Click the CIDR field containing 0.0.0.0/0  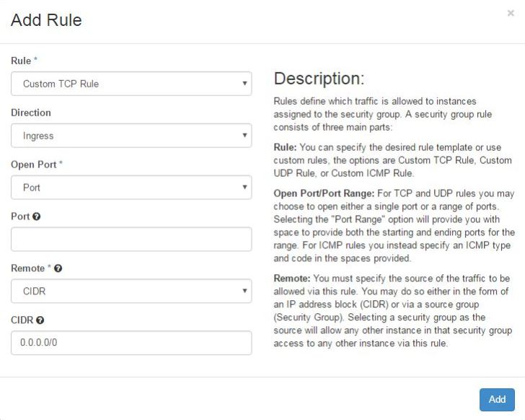(131, 343)
